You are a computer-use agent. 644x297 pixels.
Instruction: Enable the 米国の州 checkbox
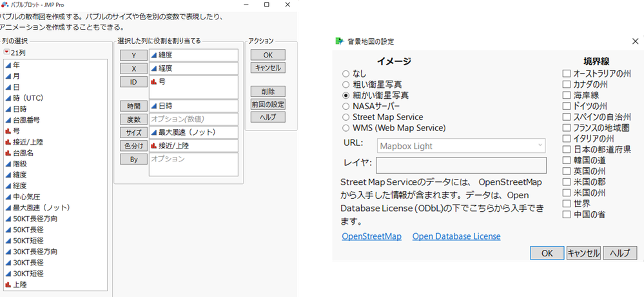click(567, 192)
